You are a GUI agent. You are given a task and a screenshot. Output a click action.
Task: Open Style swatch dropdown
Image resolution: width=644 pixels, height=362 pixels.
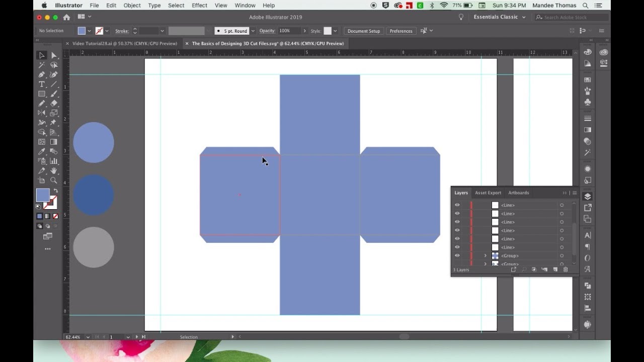[x=336, y=31]
